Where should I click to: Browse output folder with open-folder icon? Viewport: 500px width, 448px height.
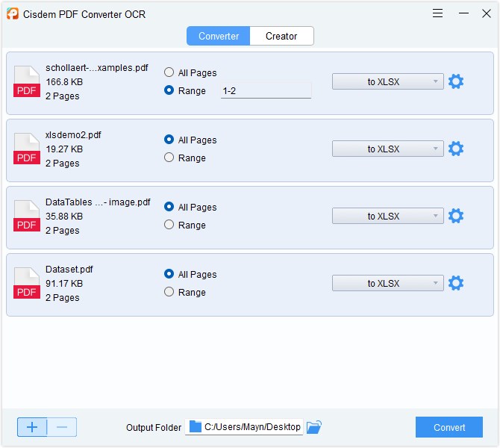(314, 427)
